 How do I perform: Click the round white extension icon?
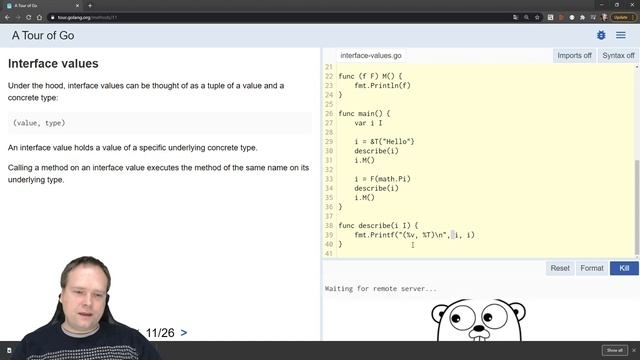(572, 18)
